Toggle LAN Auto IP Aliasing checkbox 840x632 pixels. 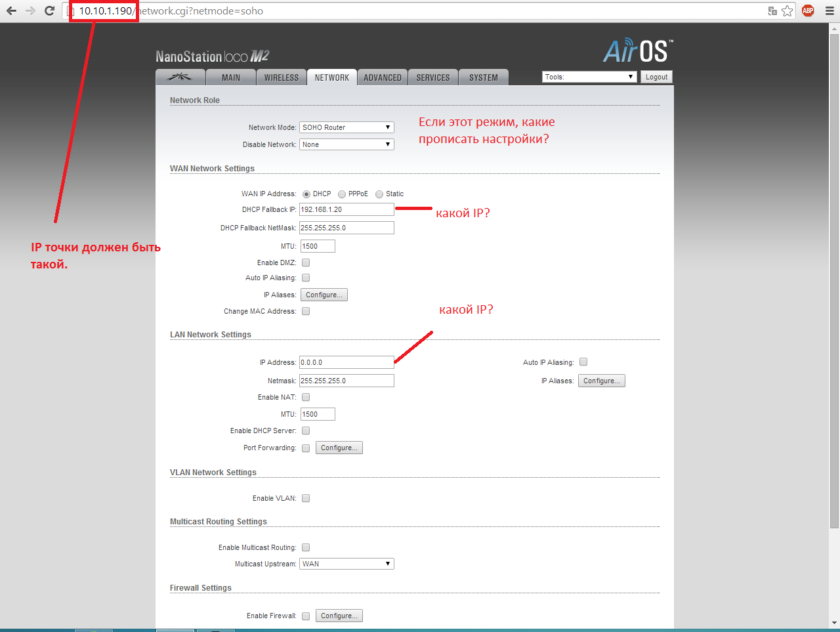point(583,362)
